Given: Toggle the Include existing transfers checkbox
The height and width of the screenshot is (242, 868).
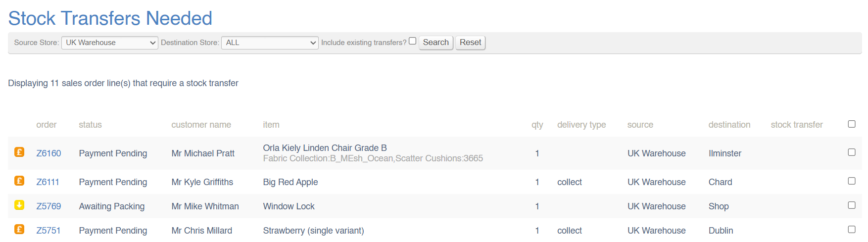Looking at the screenshot, I should click(412, 42).
